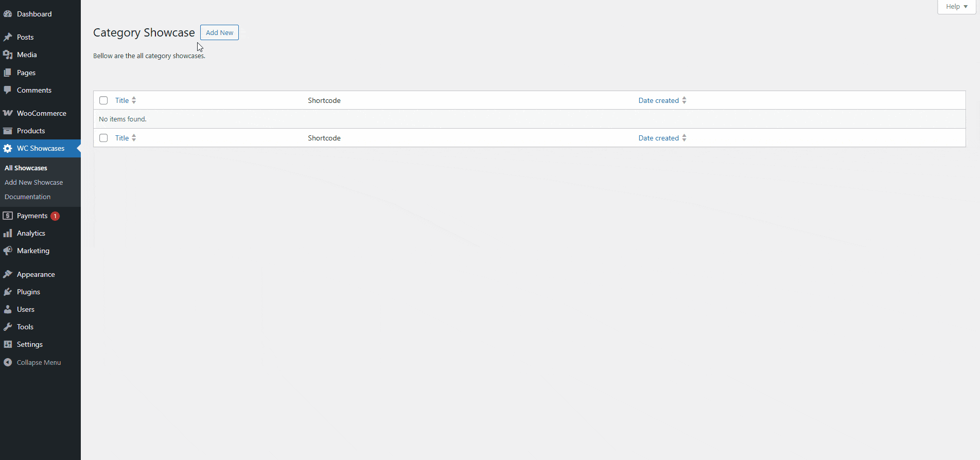Click Title column header text
Screen dimensions: 980x460
(x=122, y=100)
